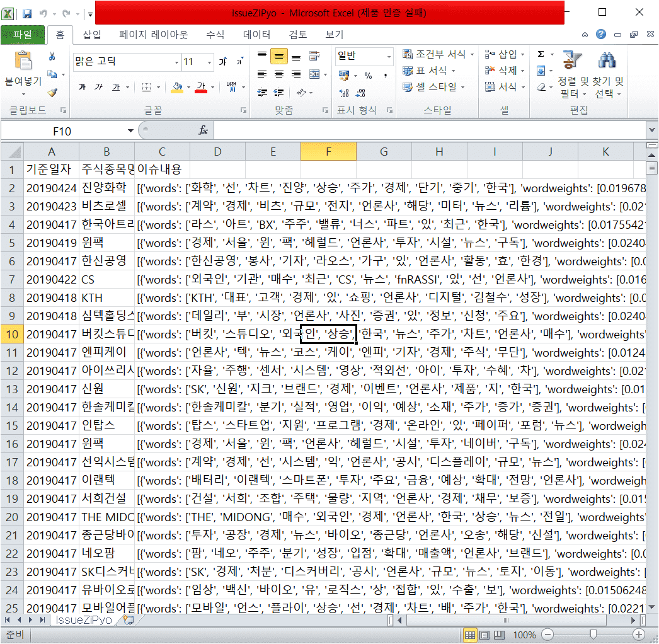Click the merge and center icon

(x=315, y=74)
